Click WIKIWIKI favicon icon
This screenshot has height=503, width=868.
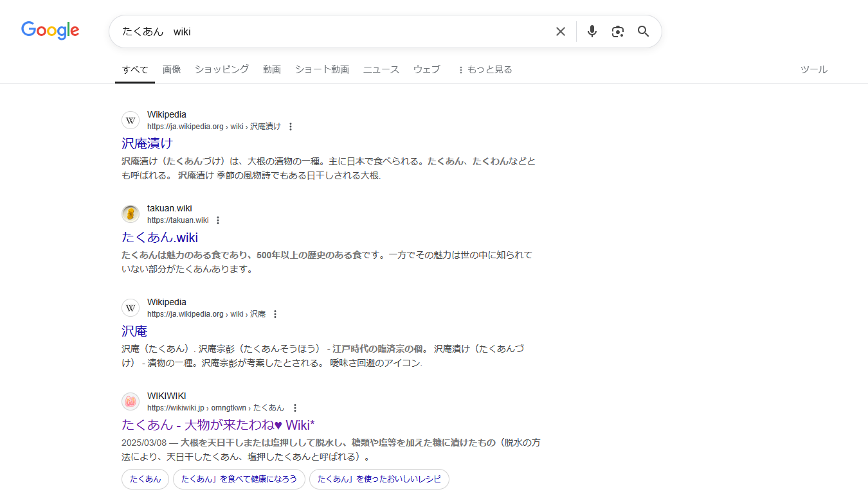131,402
